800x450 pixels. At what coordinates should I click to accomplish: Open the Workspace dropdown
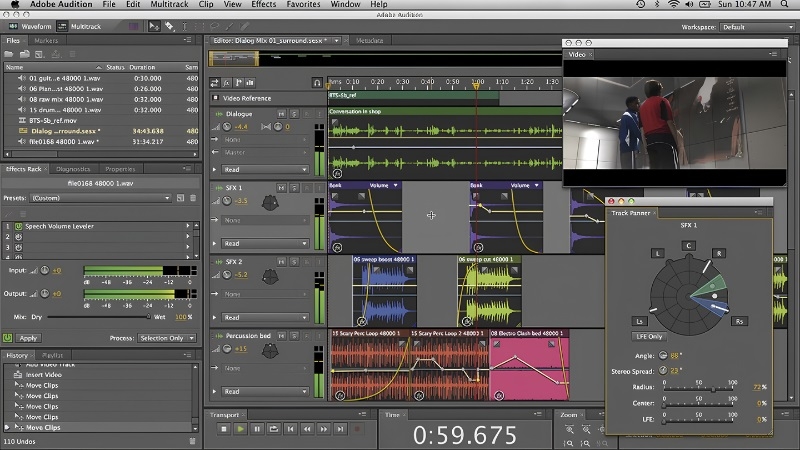(757, 27)
